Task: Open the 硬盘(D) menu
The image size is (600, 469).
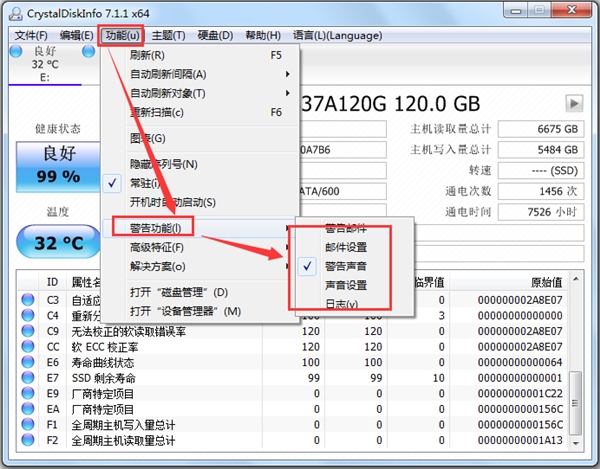Action: [x=215, y=36]
